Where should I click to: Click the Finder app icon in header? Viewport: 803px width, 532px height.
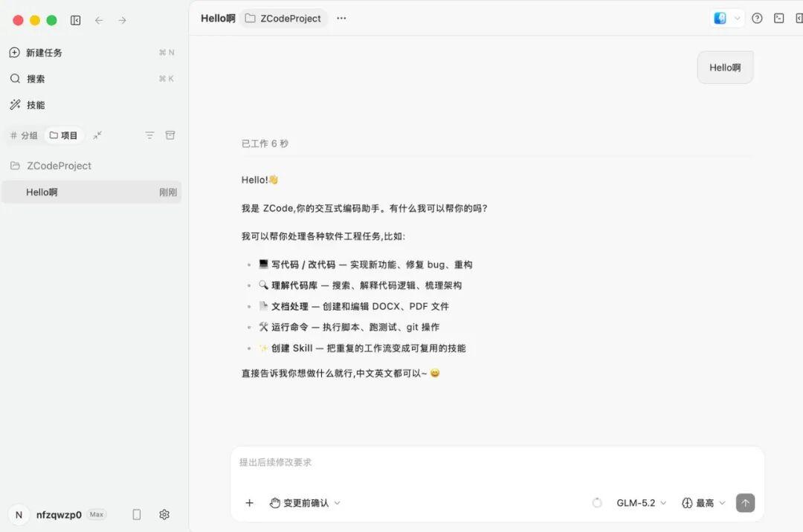(x=720, y=19)
